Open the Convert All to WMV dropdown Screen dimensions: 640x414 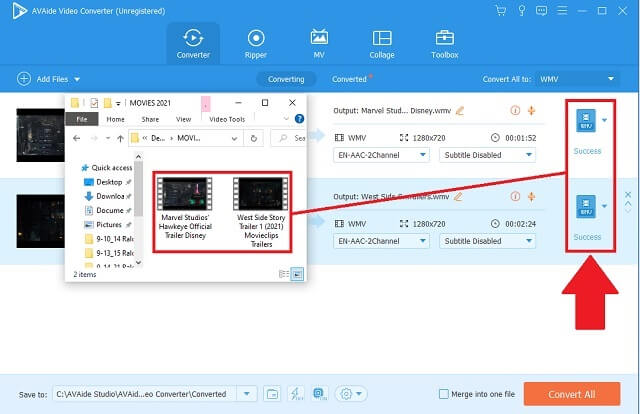[x=577, y=79]
